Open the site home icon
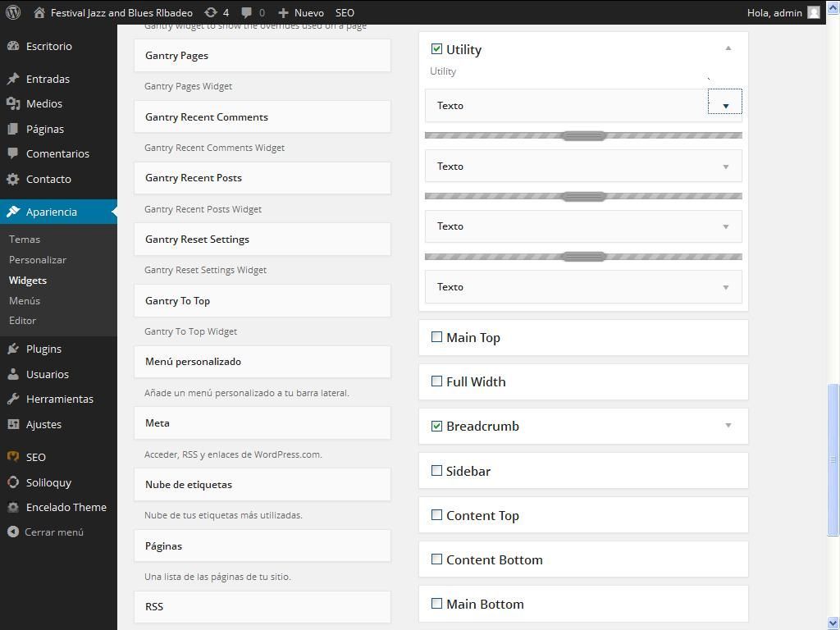The image size is (840, 630). 39,13
